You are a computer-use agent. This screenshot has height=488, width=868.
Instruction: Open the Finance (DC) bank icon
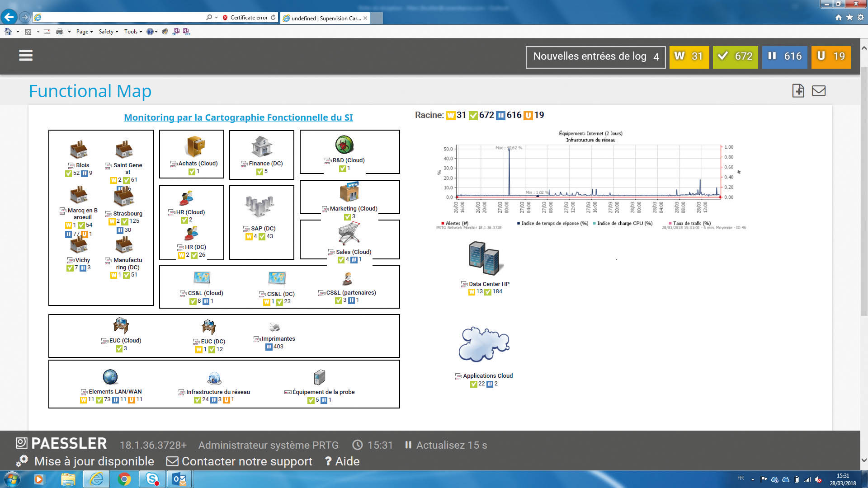[262, 146]
